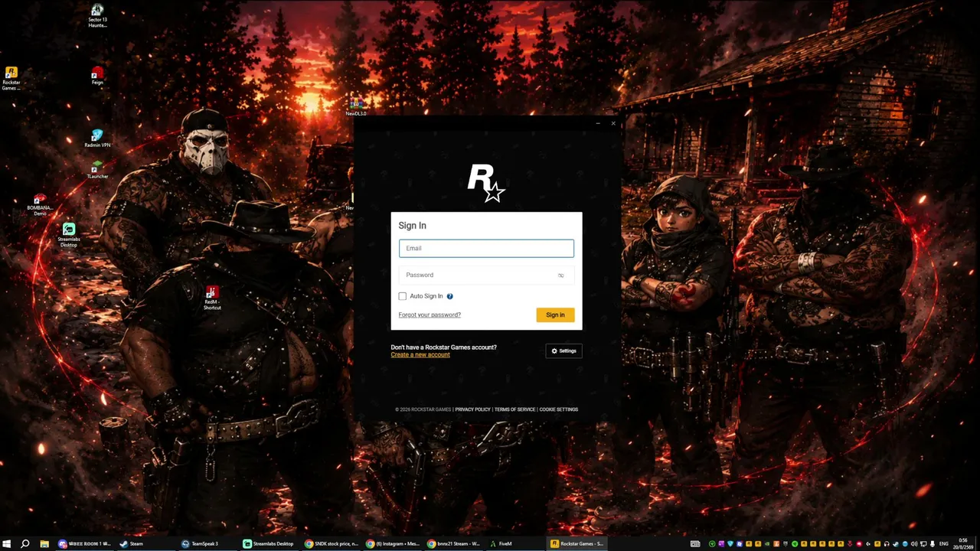Click the headphones icon in system tray
Viewport: 980px width, 551px height.
pyautogui.click(x=887, y=544)
